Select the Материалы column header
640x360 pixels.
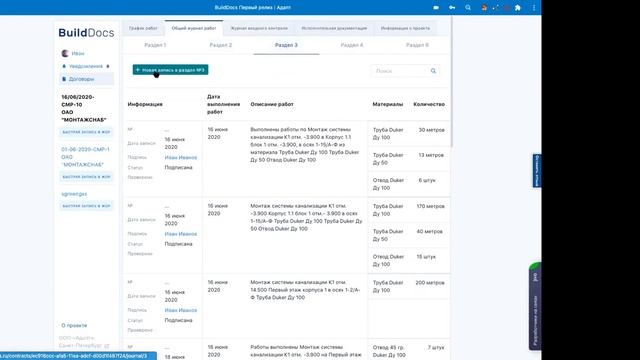[387, 104]
